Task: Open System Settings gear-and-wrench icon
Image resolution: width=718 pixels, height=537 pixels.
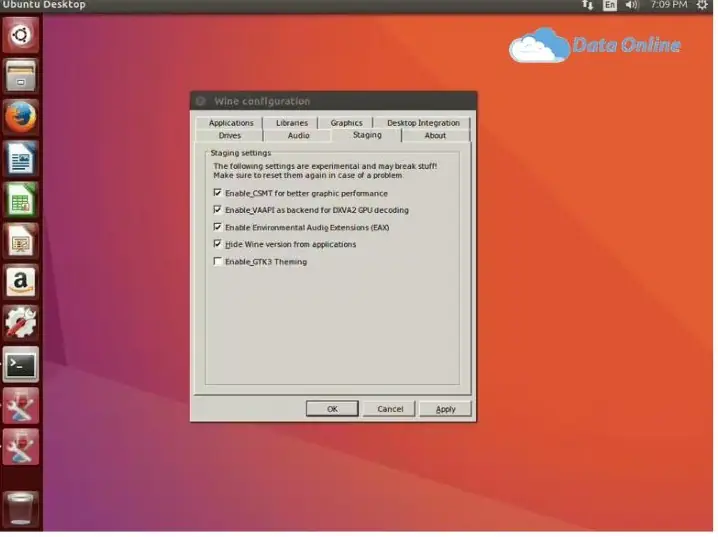Action: (21, 324)
